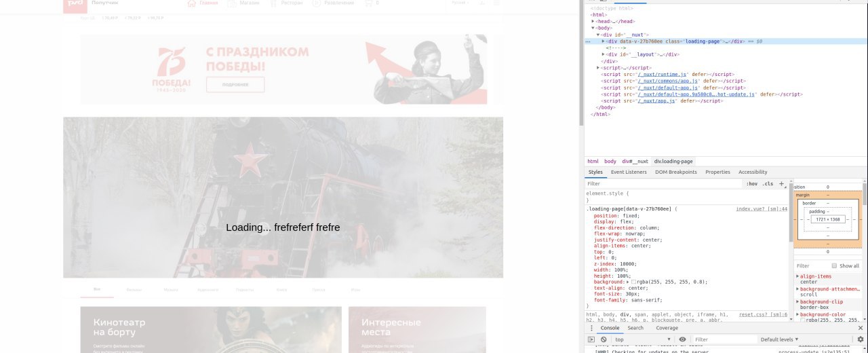Image resolution: width=868 pixels, height=353 pixels.
Task: Expand the head element node
Action: tap(593, 21)
